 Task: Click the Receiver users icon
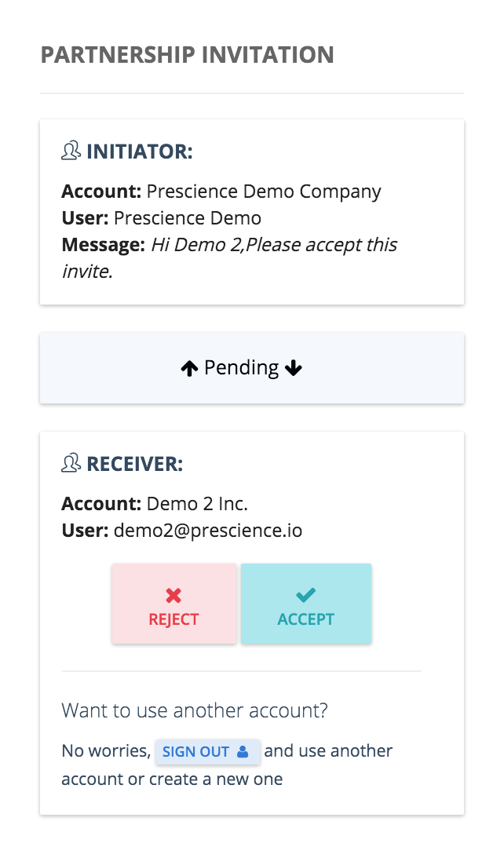pyautogui.click(x=71, y=463)
